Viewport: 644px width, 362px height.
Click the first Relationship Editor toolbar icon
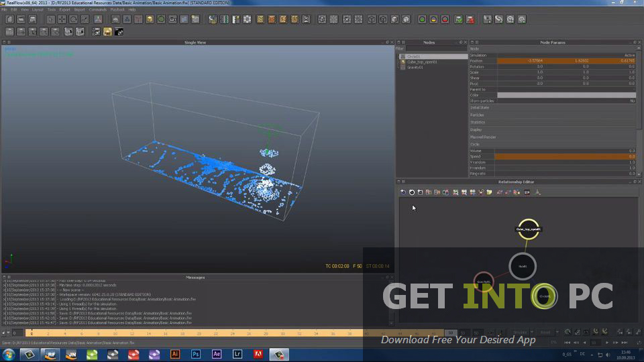pos(403,192)
